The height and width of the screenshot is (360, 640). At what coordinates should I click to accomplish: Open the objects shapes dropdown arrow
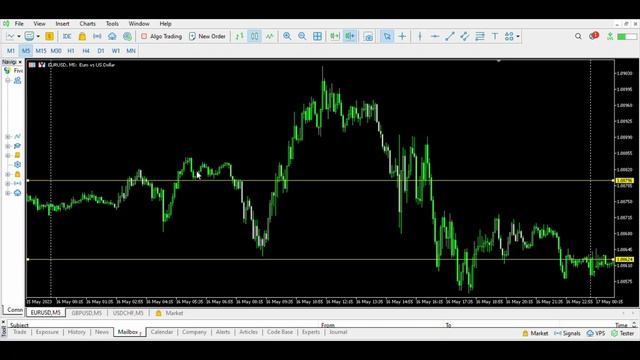[x=518, y=36]
